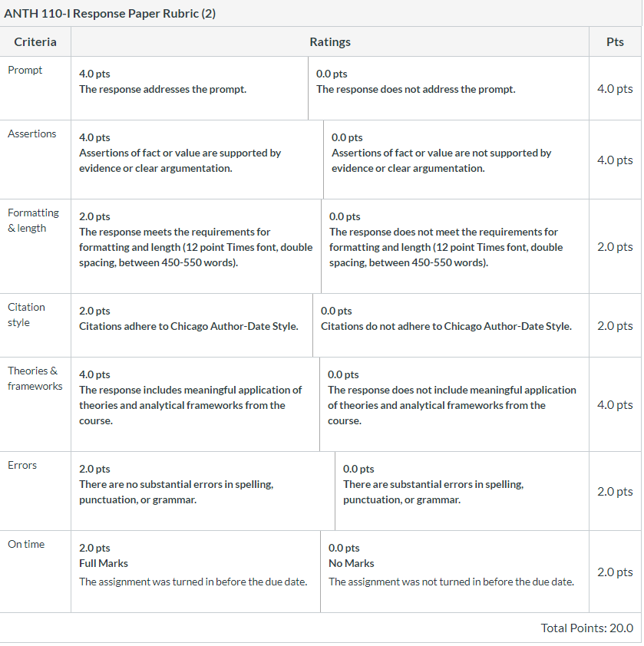The height and width of the screenshot is (646, 644).
Task: Choose the 4.0 pts Theories & frameworks rating
Action: (x=195, y=404)
